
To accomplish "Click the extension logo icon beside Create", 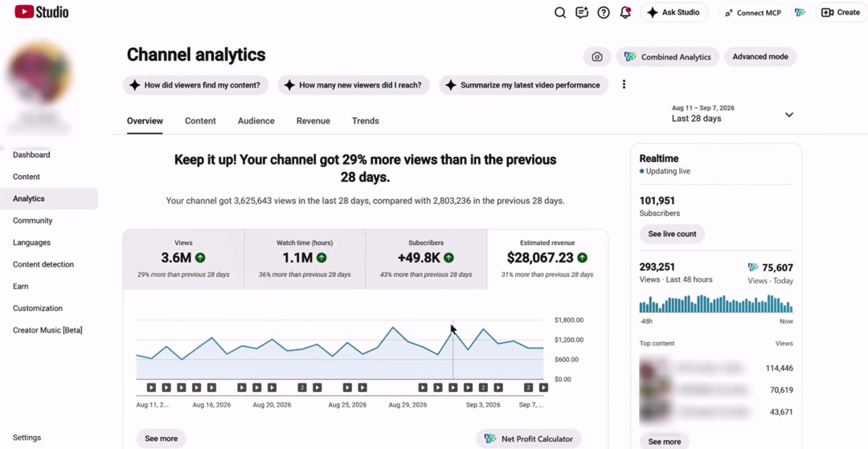I will point(800,12).
